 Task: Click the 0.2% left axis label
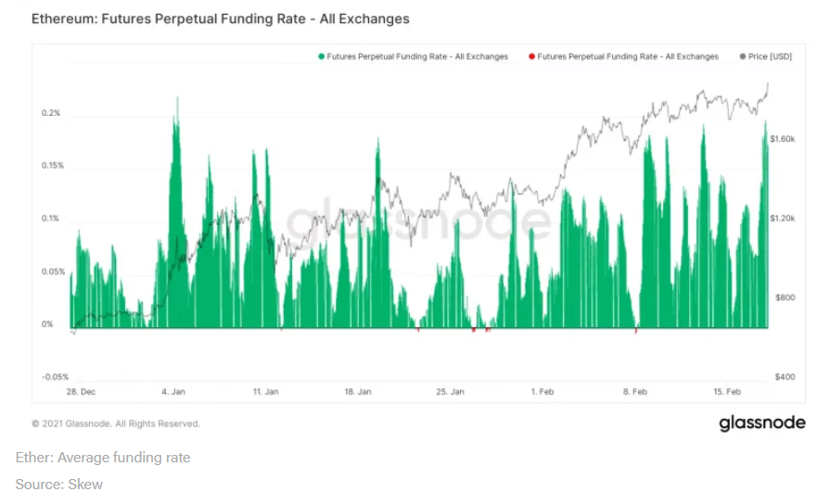tap(51, 113)
